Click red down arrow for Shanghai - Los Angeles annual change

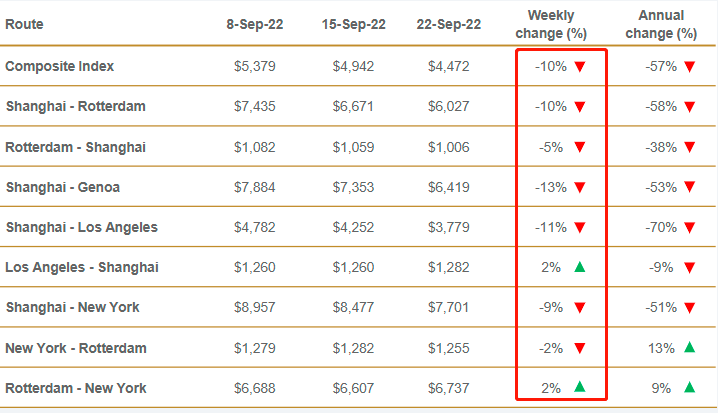[688, 227]
